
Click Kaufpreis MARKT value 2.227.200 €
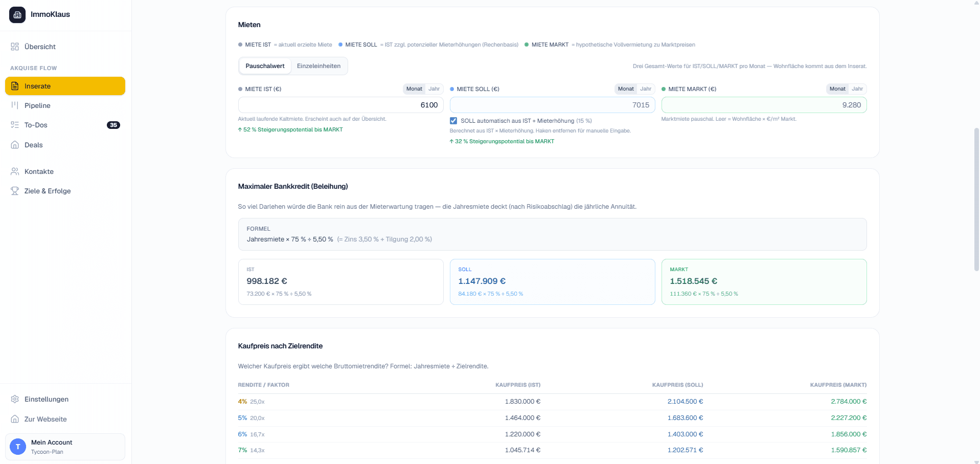pyautogui.click(x=849, y=418)
